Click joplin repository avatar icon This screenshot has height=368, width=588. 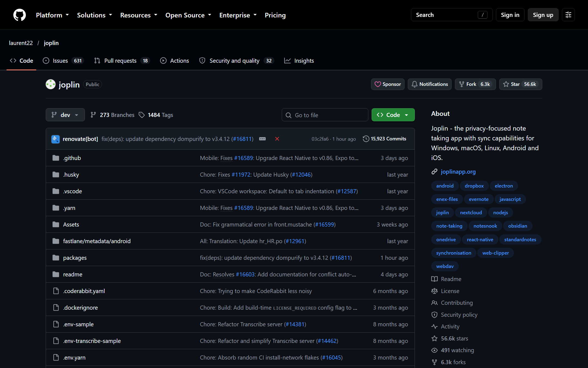coord(51,84)
